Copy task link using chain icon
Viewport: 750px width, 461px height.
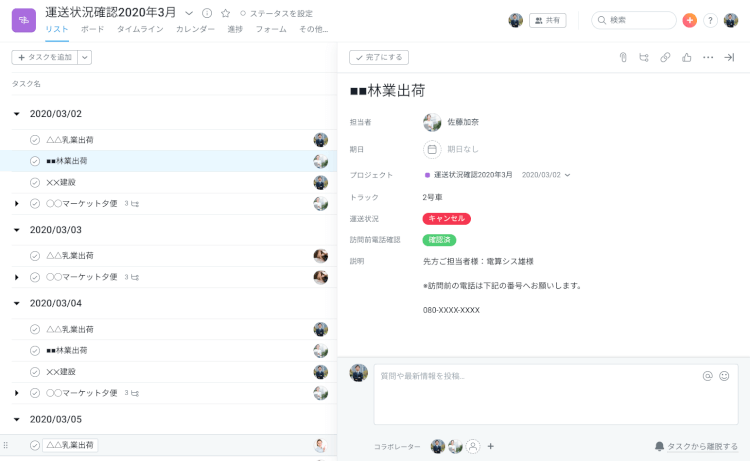coord(665,57)
